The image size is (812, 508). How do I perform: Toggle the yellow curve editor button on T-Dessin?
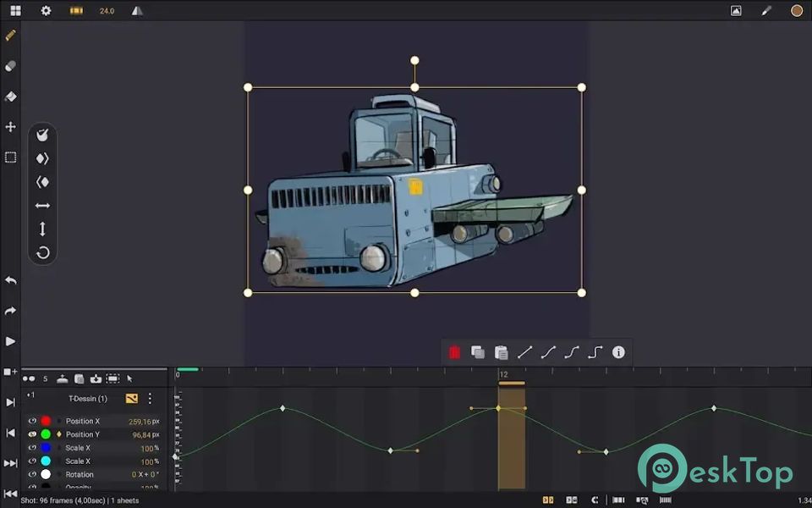132,399
